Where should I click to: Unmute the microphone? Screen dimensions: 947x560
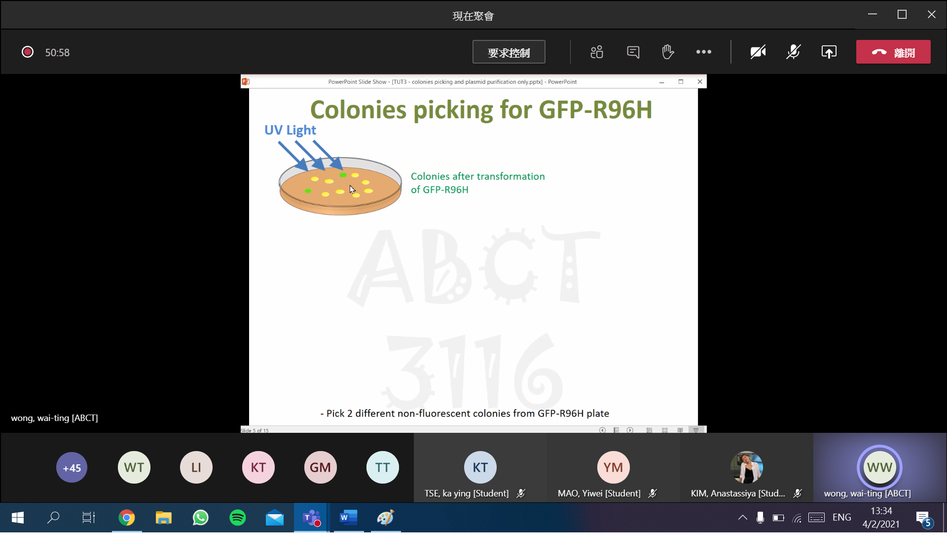click(x=793, y=52)
